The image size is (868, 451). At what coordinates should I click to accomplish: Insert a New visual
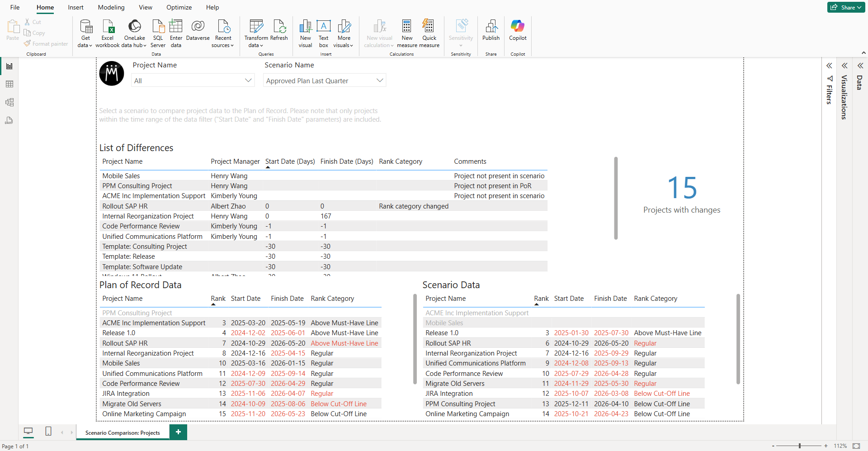306,33
